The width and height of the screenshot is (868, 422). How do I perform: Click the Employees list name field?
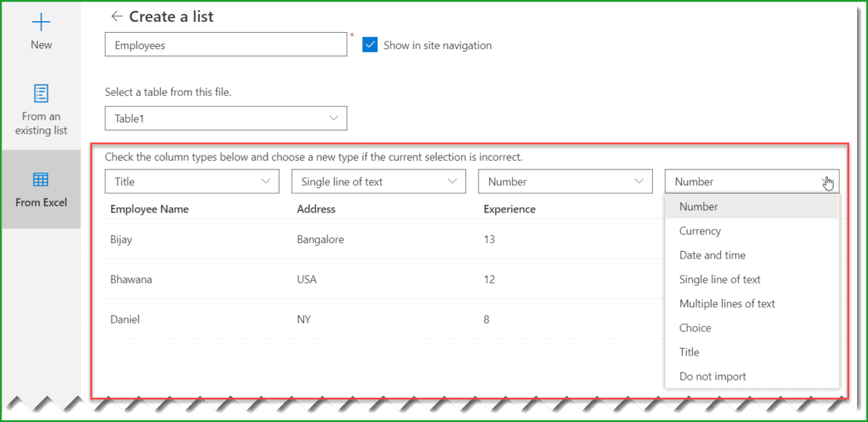click(x=226, y=45)
